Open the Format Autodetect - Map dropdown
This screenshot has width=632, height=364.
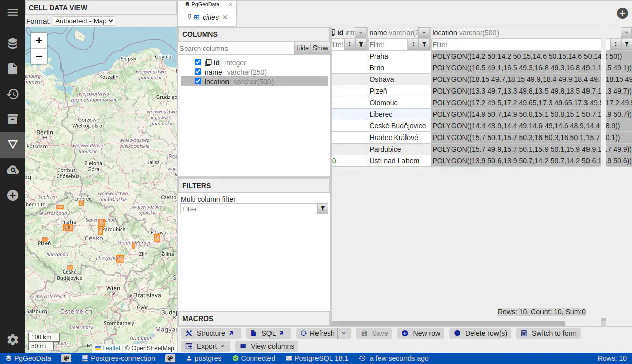(x=84, y=21)
